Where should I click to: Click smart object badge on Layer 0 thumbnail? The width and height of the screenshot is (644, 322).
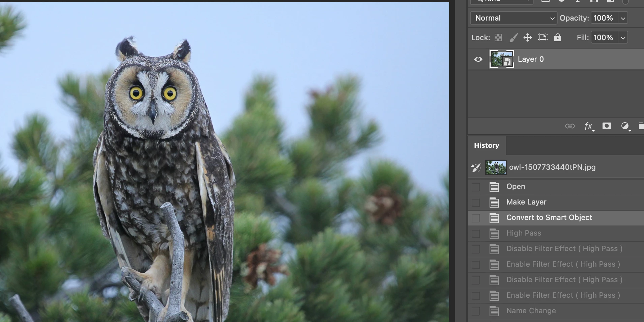(507, 61)
